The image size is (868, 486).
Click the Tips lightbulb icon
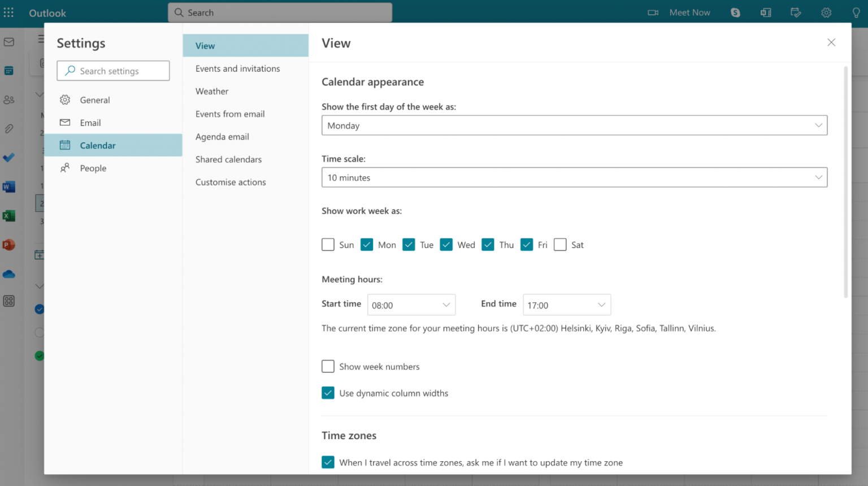(856, 12)
